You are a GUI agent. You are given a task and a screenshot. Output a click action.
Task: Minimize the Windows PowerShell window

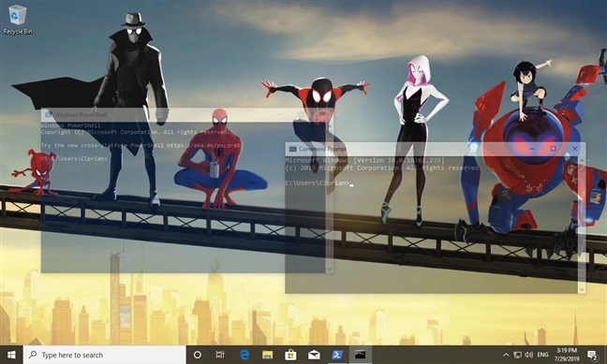click(x=279, y=114)
